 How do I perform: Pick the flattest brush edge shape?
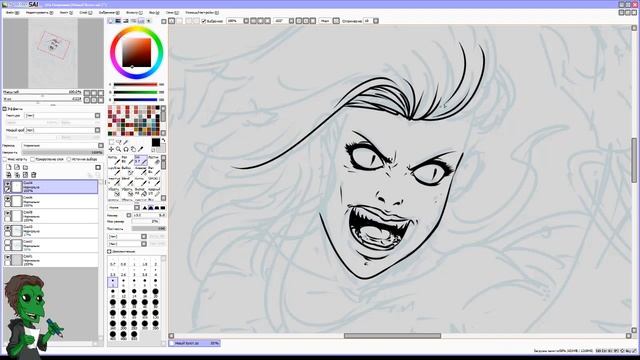[162, 208]
